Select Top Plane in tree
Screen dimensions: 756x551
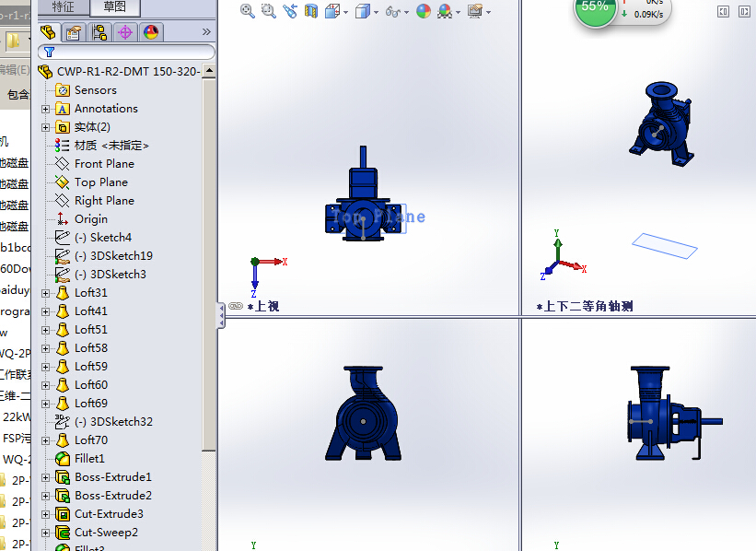coord(100,182)
